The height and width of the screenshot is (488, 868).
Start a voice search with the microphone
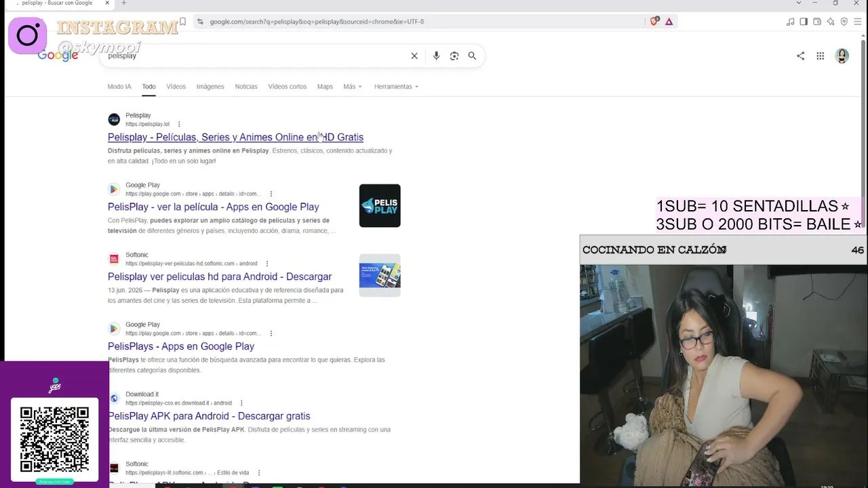coord(436,56)
